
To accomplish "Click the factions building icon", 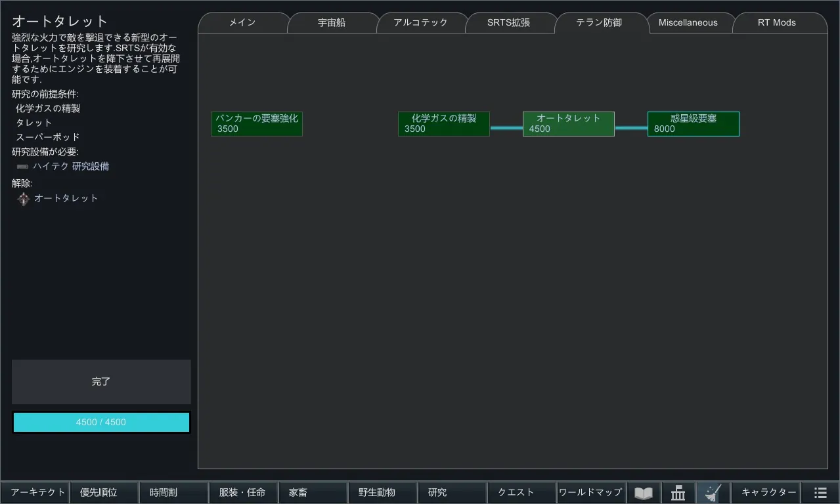I will (678, 493).
